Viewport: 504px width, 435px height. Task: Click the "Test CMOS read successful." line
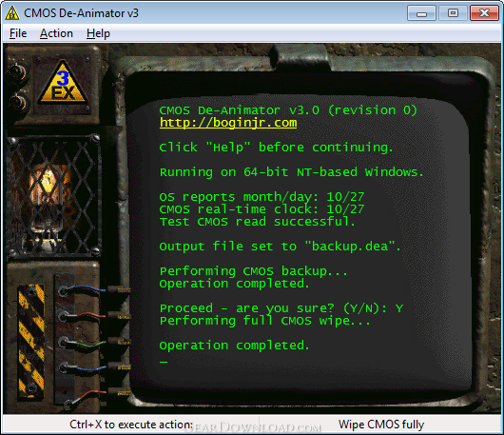coord(257,222)
